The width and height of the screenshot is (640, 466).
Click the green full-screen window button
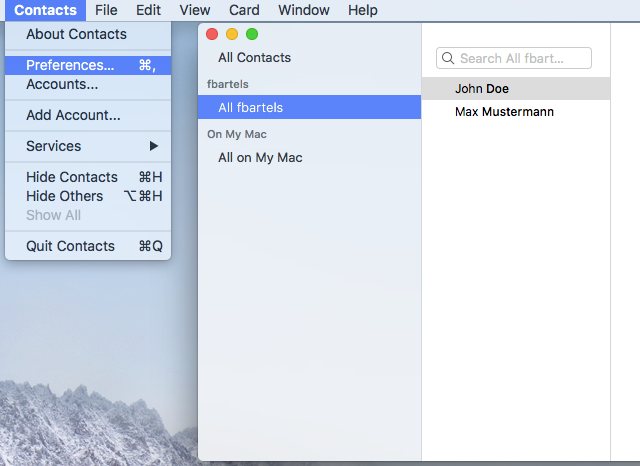click(252, 34)
